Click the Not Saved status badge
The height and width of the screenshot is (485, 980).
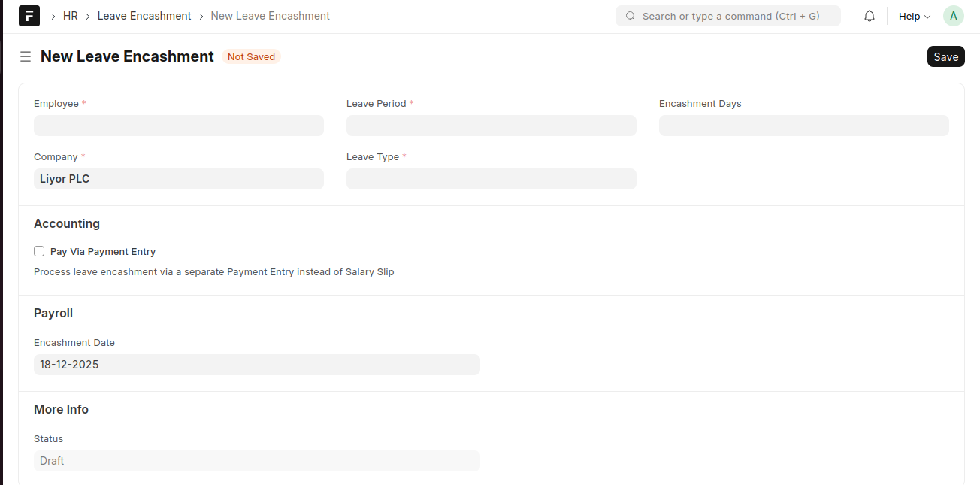point(251,56)
